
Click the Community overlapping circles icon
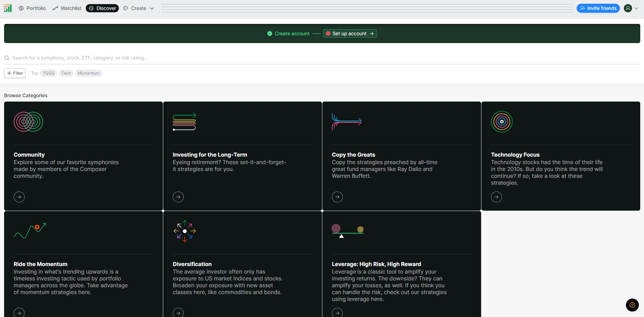pos(28,122)
